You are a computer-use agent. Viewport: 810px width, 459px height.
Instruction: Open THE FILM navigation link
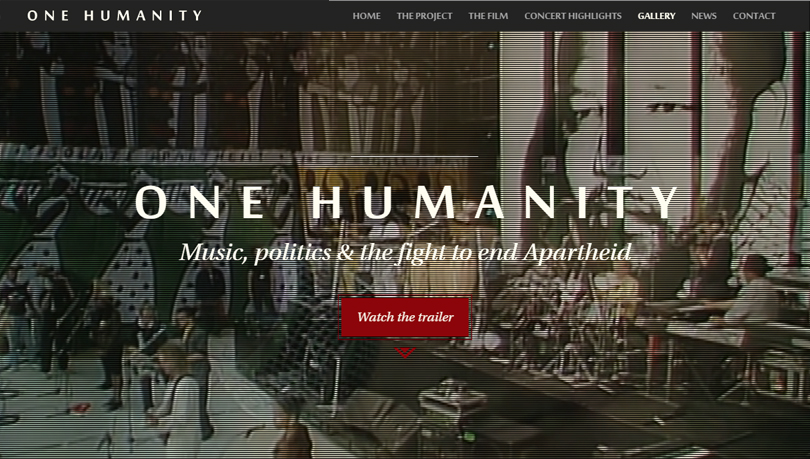click(488, 16)
